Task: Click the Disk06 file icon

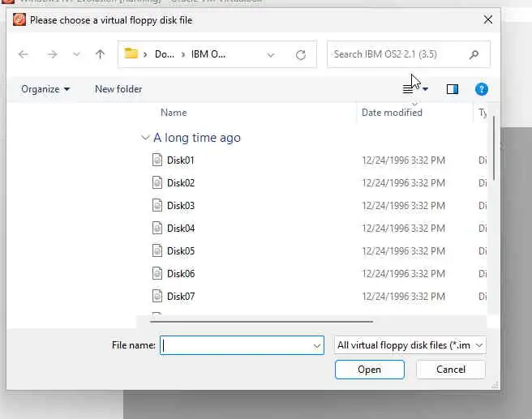Action: pos(157,273)
